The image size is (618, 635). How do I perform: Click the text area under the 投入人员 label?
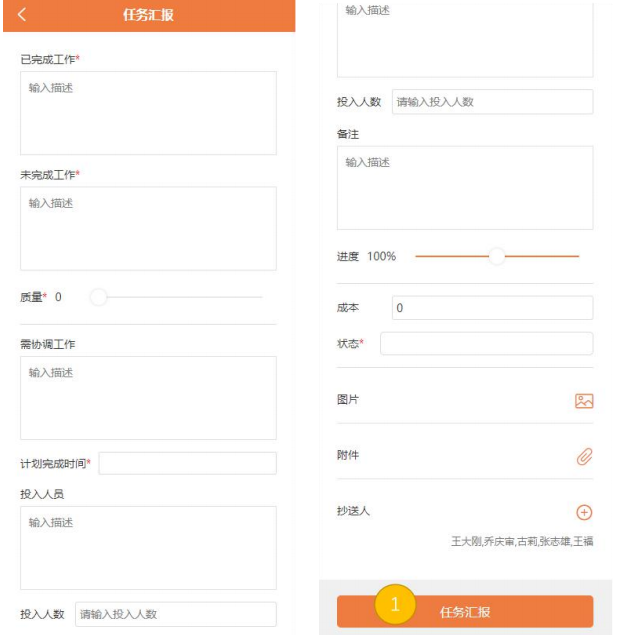click(148, 548)
